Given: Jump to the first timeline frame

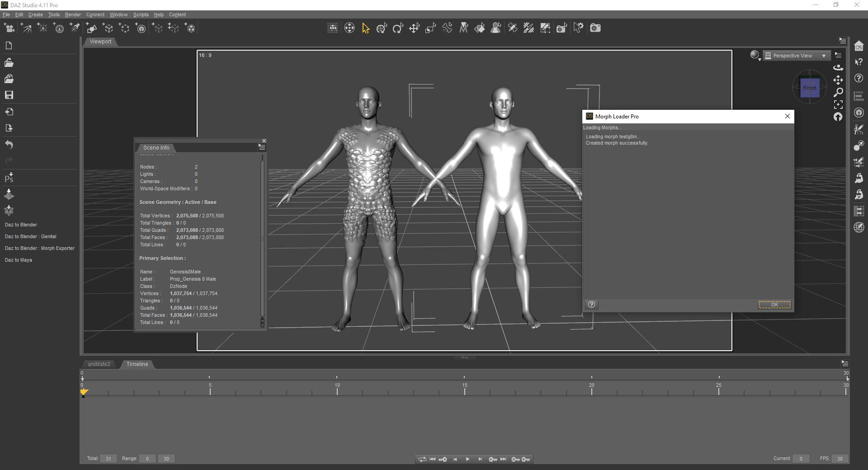Looking at the screenshot, I should tap(432, 459).
